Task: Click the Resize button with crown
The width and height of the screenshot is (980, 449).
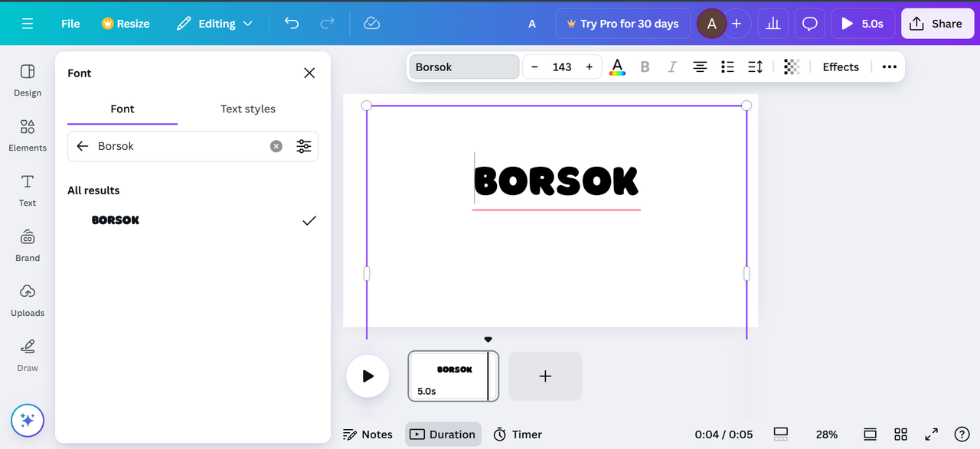Action: pos(126,24)
